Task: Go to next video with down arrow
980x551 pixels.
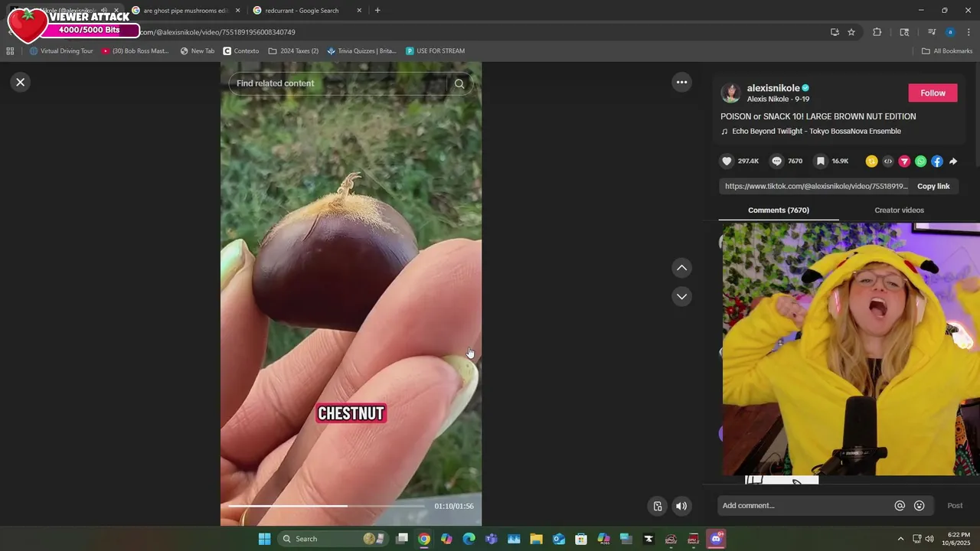Action: tap(681, 296)
